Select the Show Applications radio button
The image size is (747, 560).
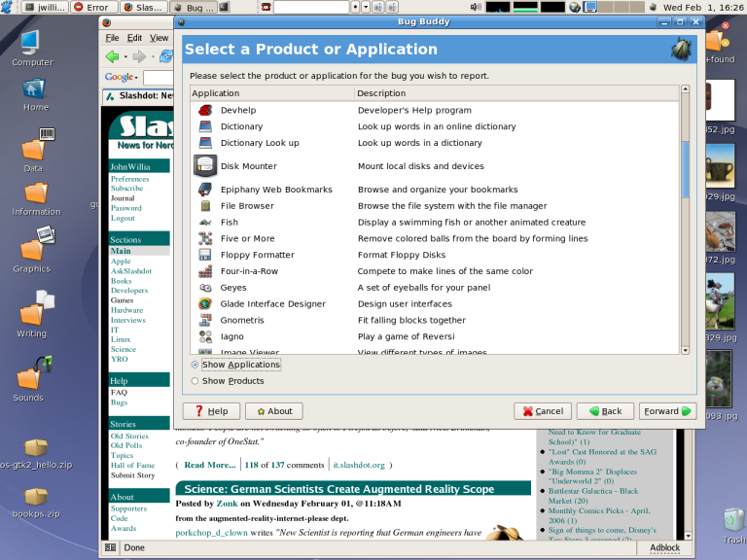(195, 365)
